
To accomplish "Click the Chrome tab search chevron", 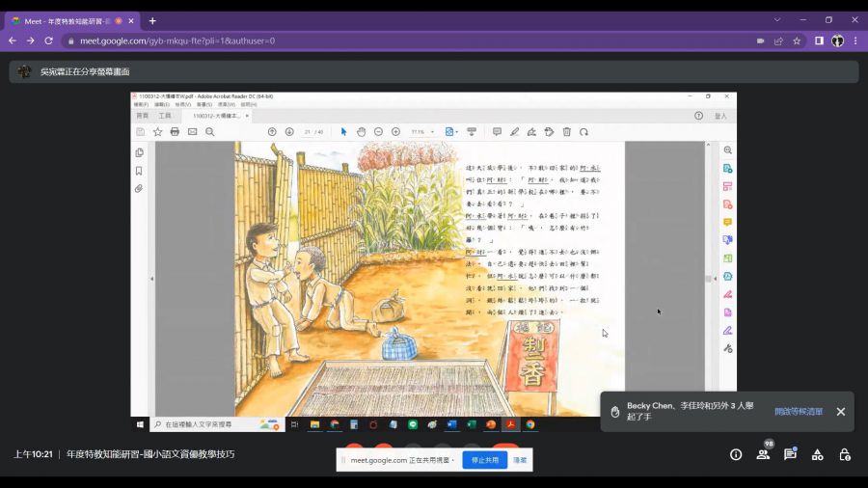I will tap(777, 20).
